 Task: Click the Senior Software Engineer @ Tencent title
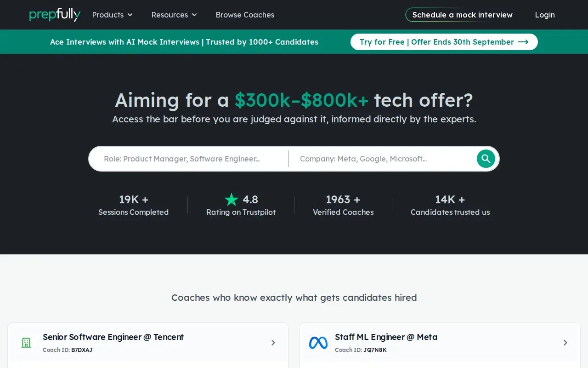tap(113, 337)
